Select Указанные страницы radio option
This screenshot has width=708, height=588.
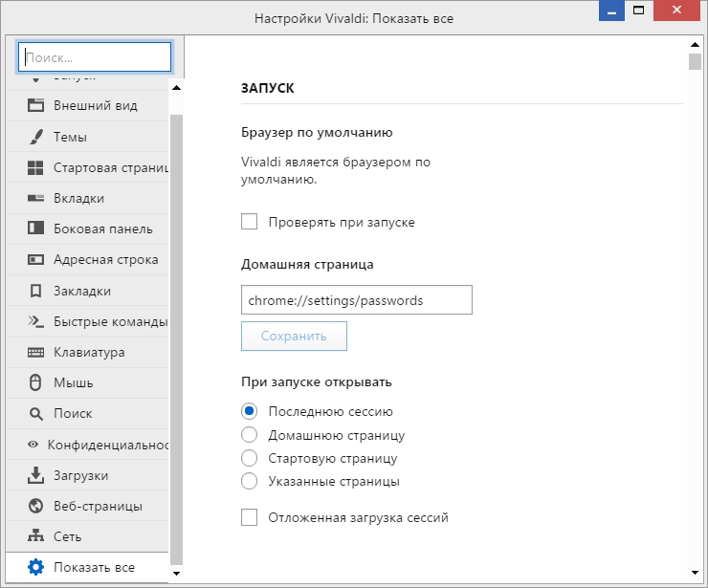(x=250, y=481)
